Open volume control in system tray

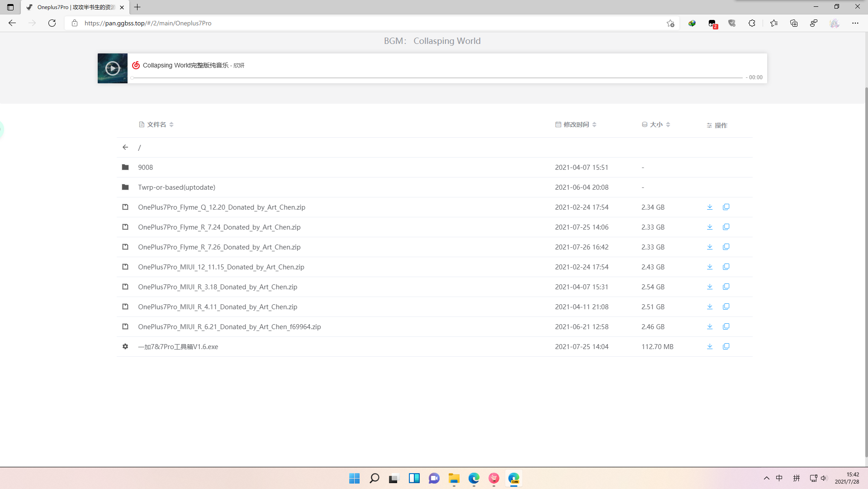point(823,478)
